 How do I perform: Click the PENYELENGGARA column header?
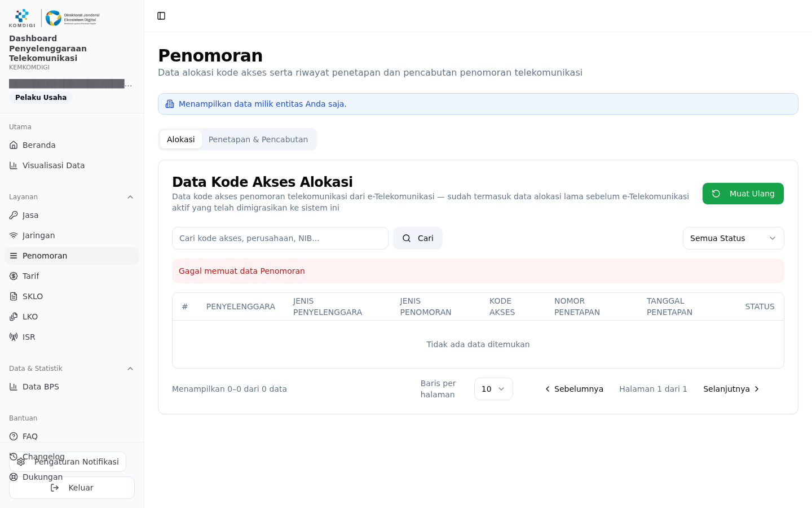241,306
